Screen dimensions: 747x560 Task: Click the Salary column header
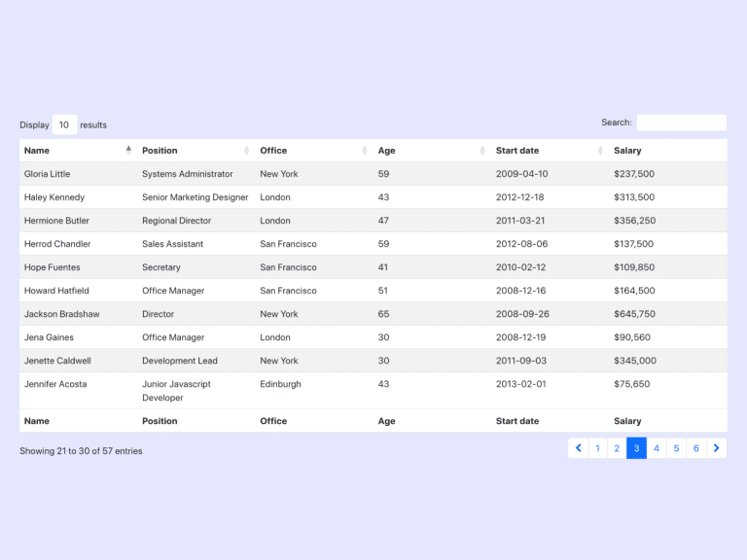[x=627, y=151]
